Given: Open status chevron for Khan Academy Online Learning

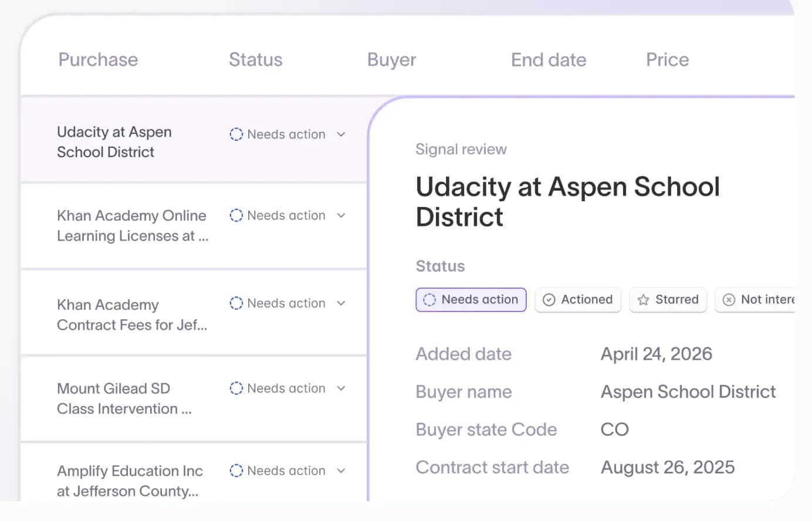Looking at the screenshot, I should pos(341,215).
